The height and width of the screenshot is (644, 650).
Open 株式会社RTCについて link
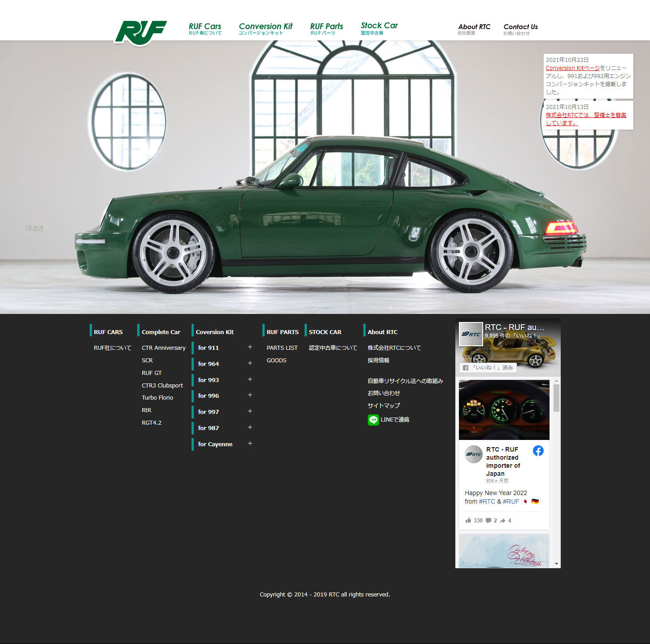tap(394, 348)
